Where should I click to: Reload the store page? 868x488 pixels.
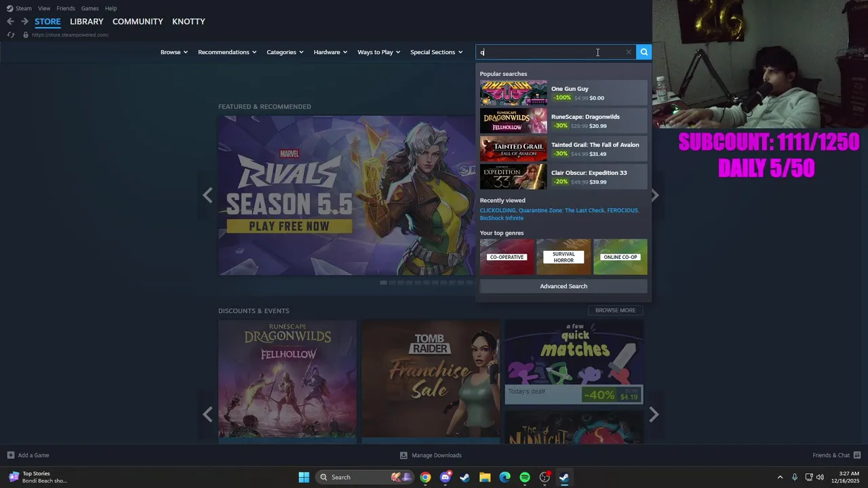tap(10, 35)
